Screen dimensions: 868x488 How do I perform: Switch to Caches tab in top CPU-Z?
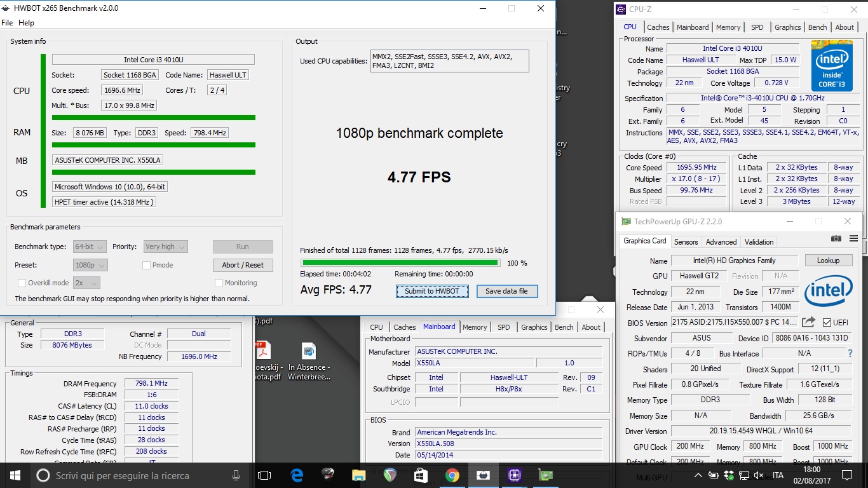pyautogui.click(x=658, y=27)
